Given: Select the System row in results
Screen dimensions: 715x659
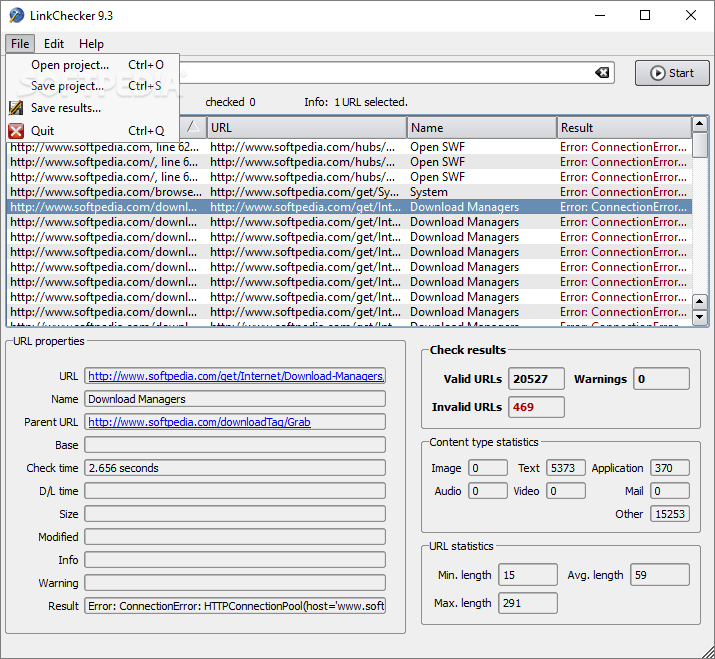Looking at the screenshot, I should pyautogui.click(x=349, y=192).
